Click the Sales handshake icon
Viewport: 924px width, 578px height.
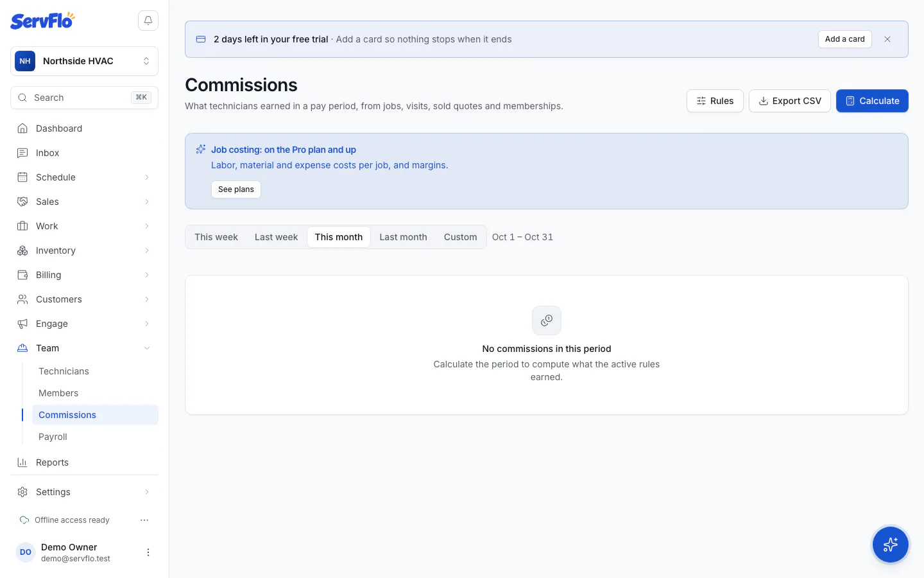pyautogui.click(x=22, y=202)
